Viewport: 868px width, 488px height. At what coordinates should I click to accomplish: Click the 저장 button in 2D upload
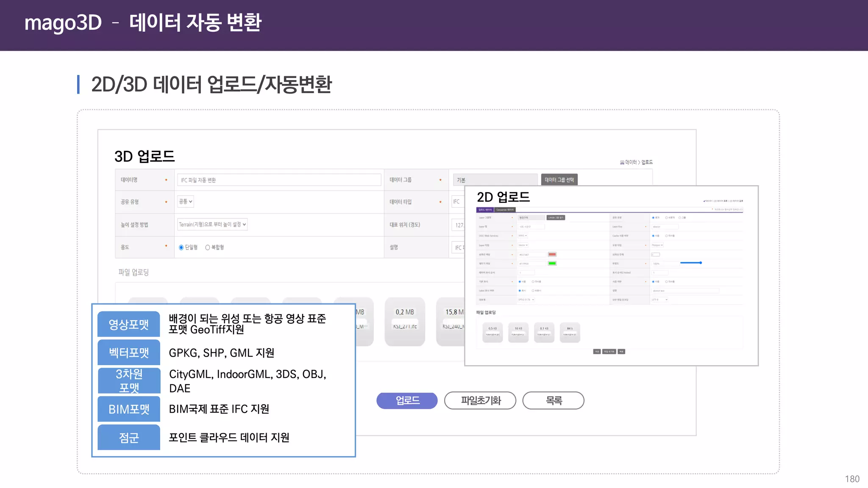[597, 351]
